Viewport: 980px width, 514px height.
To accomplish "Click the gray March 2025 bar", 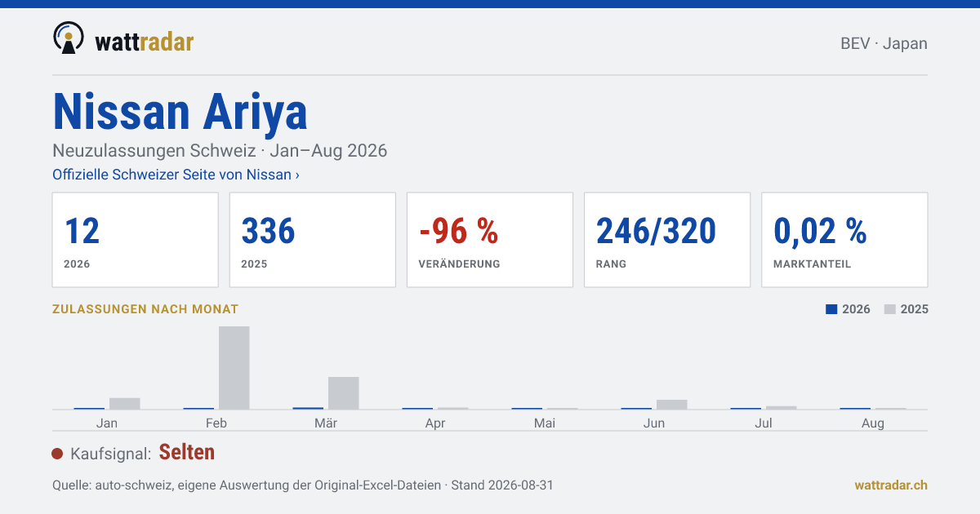I will pos(344,393).
